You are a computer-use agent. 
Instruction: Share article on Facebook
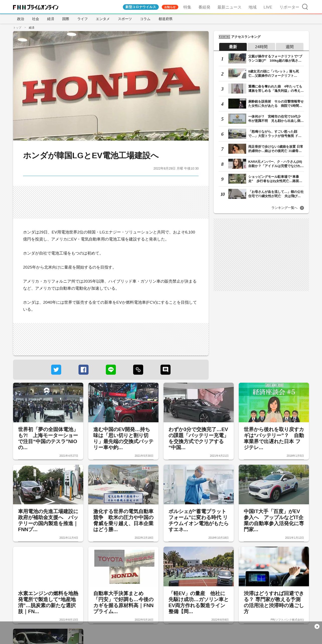click(84, 370)
